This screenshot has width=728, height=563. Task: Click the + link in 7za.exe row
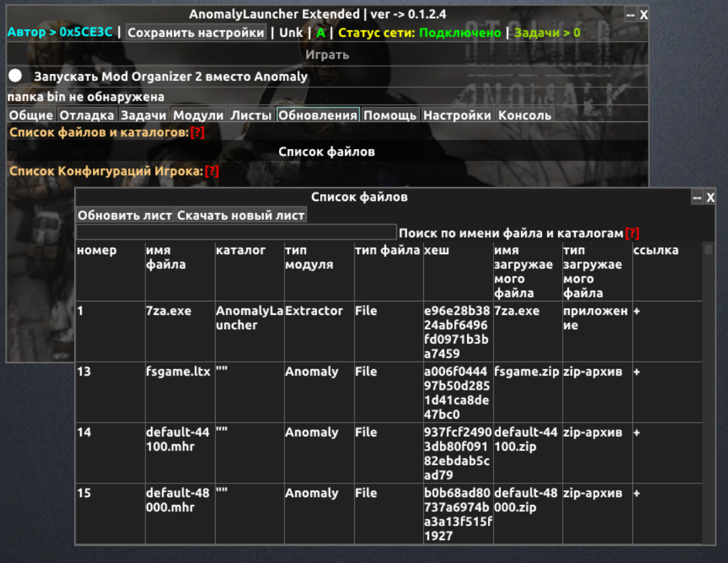pos(636,312)
